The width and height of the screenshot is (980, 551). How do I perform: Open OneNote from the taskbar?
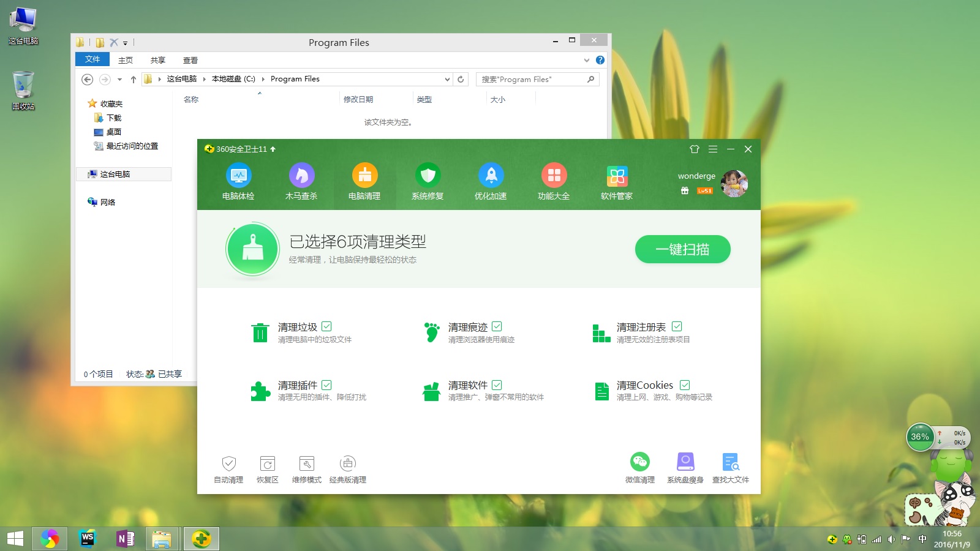tap(126, 539)
